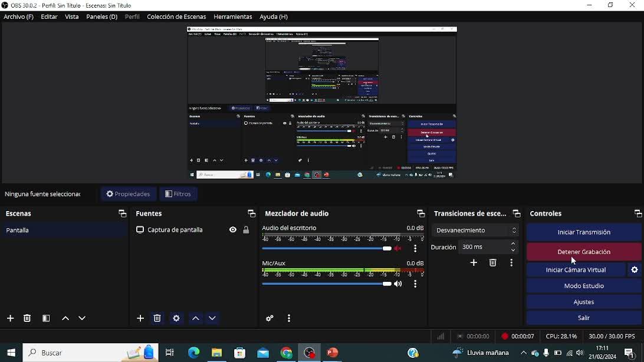
Task: Open Windows Start menu
Action: 11,353
